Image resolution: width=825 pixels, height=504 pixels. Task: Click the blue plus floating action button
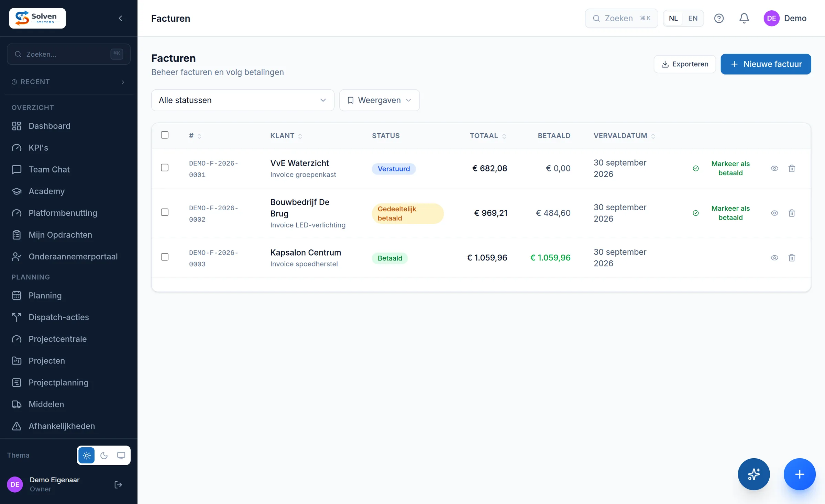[x=800, y=474]
